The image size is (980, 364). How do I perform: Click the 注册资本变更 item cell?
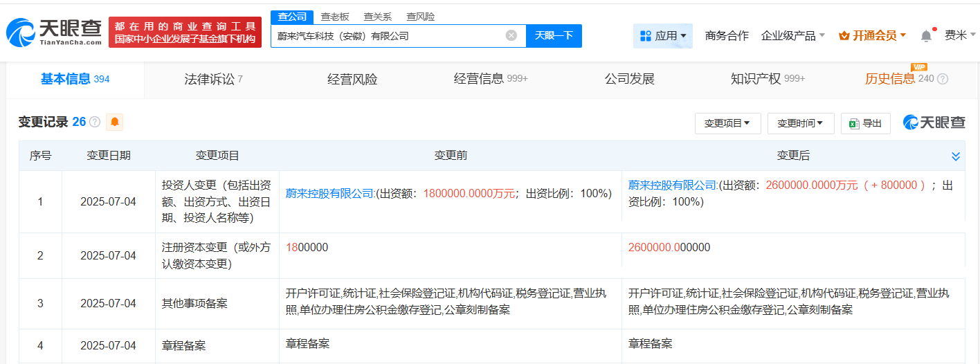(217, 256)
